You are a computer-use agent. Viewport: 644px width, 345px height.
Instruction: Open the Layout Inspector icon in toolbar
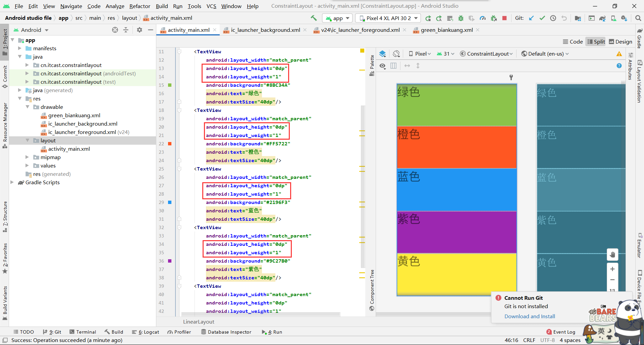[x=592, y=18]
